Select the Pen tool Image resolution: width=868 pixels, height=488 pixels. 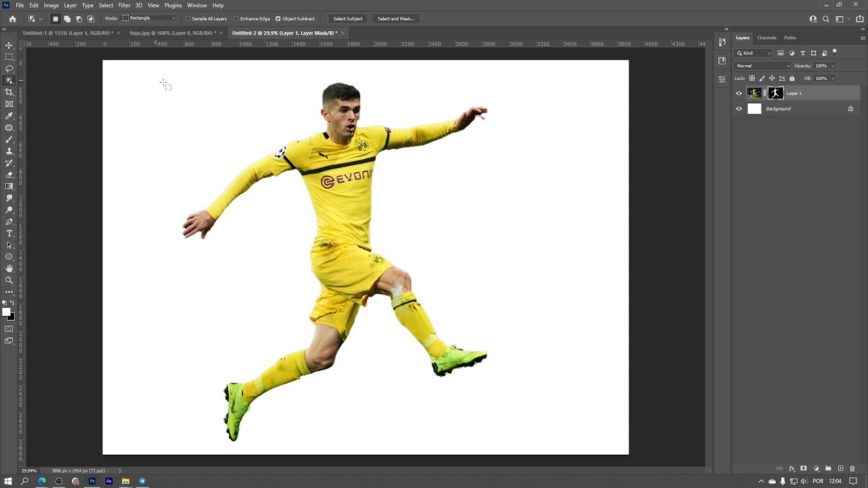point(9,222)
